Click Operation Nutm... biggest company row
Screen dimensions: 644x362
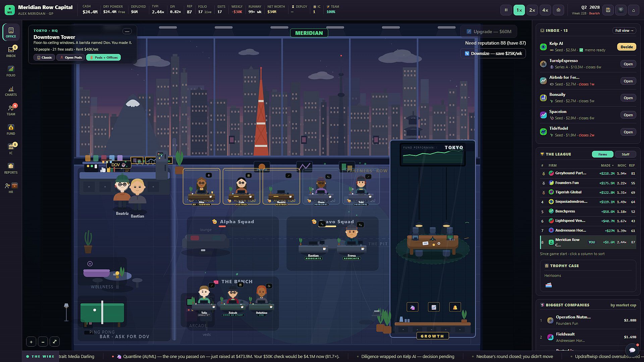(x=588, y=320)
